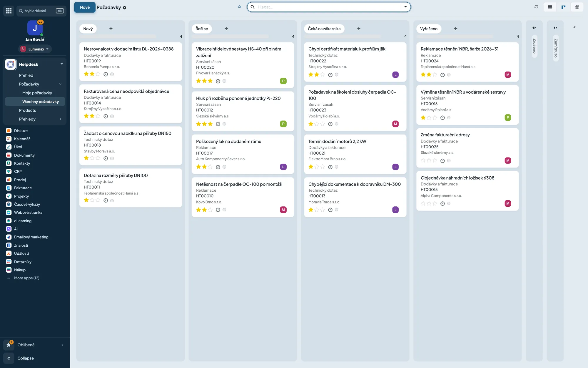The width and height of the screenshot is (588, 368).
Task: Expand the folded Zamítnuto column
Action: coord(555,28)
